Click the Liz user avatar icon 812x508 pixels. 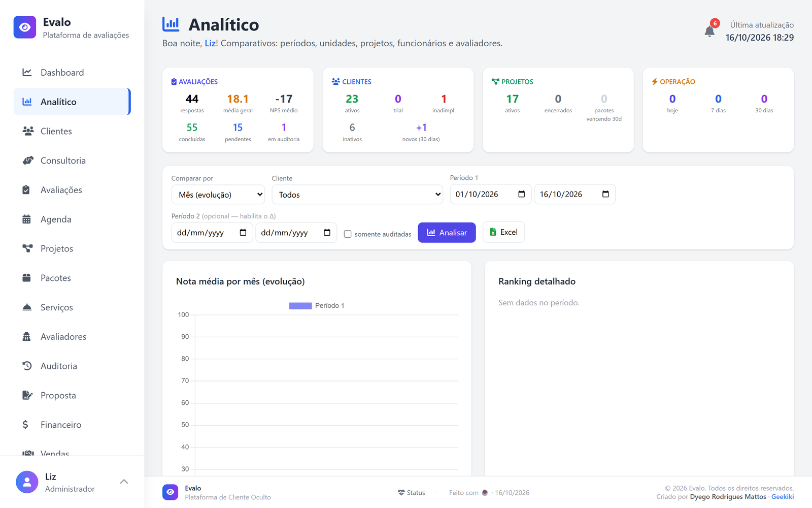click(x=27, y=482)
